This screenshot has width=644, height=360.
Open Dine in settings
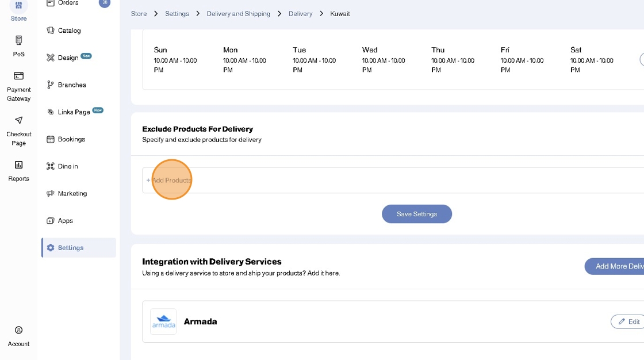(67, 166)
